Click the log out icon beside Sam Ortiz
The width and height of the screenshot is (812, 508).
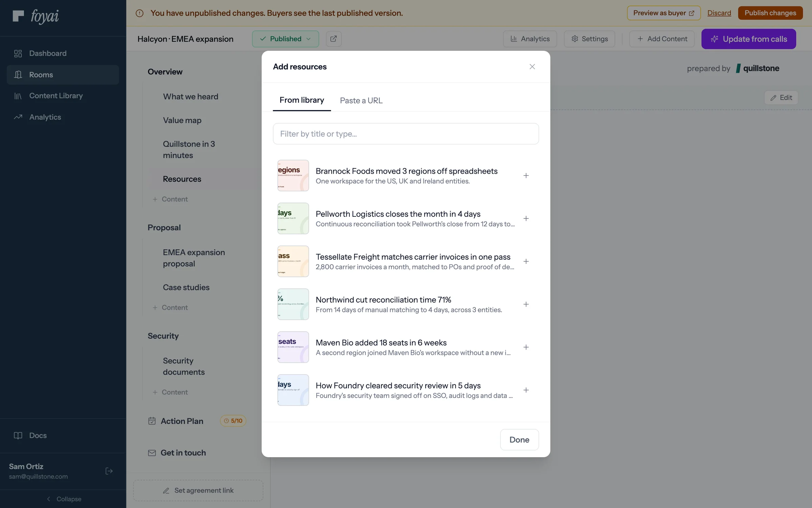pos(109,471)
